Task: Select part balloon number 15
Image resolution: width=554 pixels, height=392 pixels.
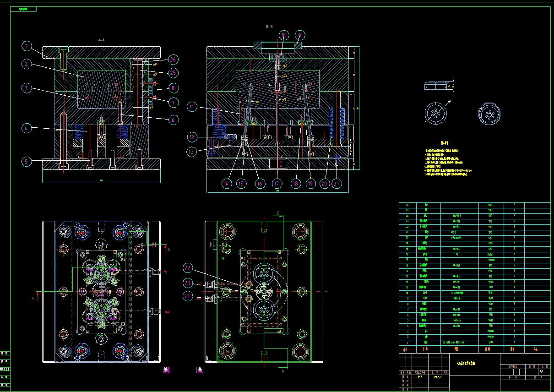Action: point(242,184)
